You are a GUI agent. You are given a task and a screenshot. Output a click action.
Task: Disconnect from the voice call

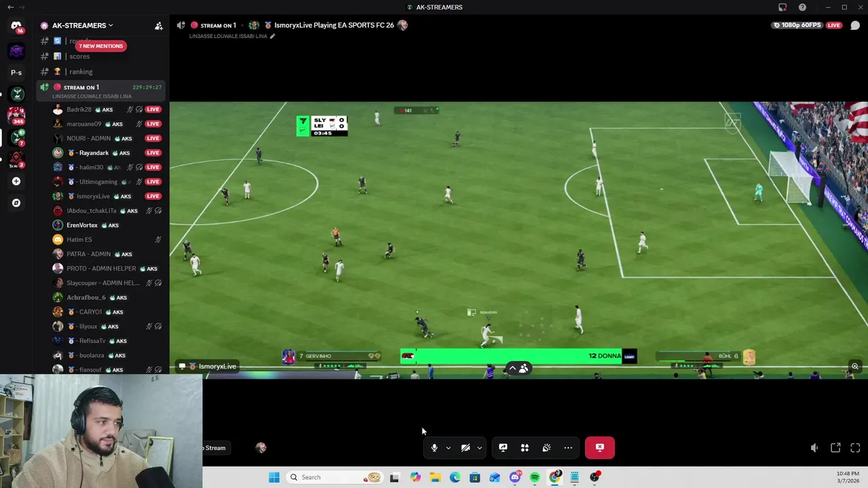[x=599, y=447]
